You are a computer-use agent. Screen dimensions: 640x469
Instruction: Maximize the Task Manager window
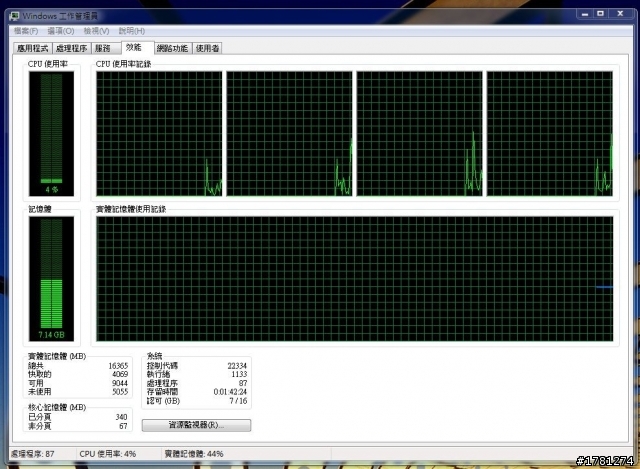tap(600, 14)
